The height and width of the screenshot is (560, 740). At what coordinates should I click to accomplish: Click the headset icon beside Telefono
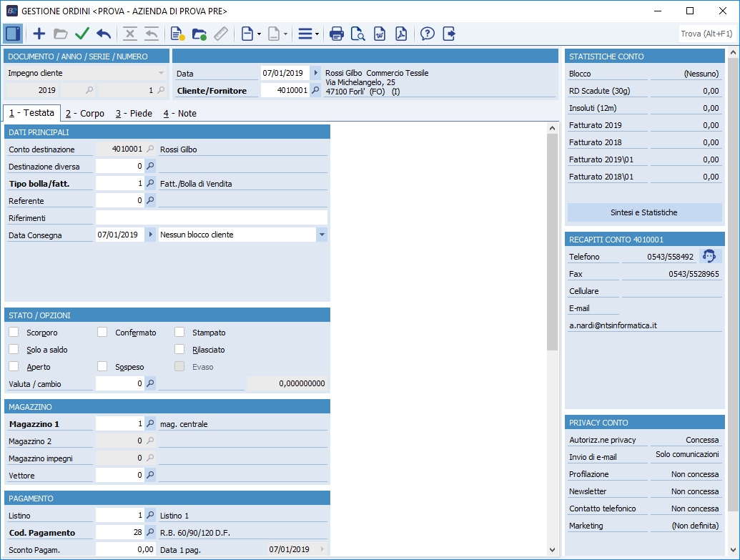pos(709,256)
